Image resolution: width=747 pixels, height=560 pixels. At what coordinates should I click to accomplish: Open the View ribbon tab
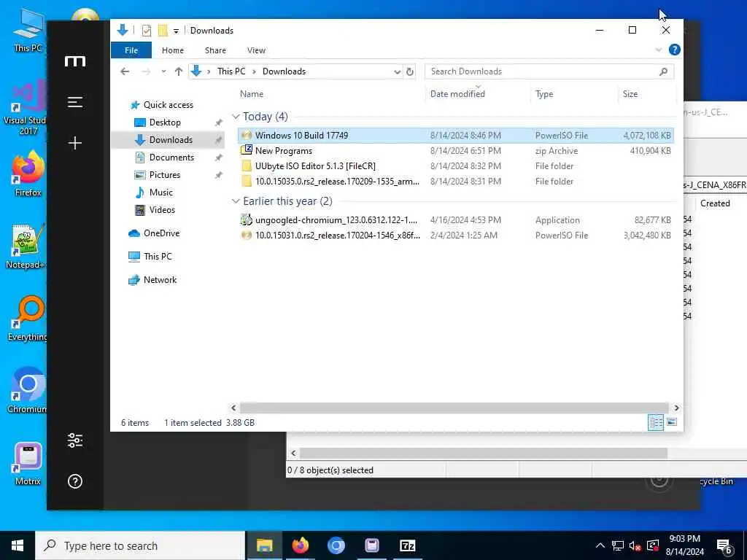[256, 50]
